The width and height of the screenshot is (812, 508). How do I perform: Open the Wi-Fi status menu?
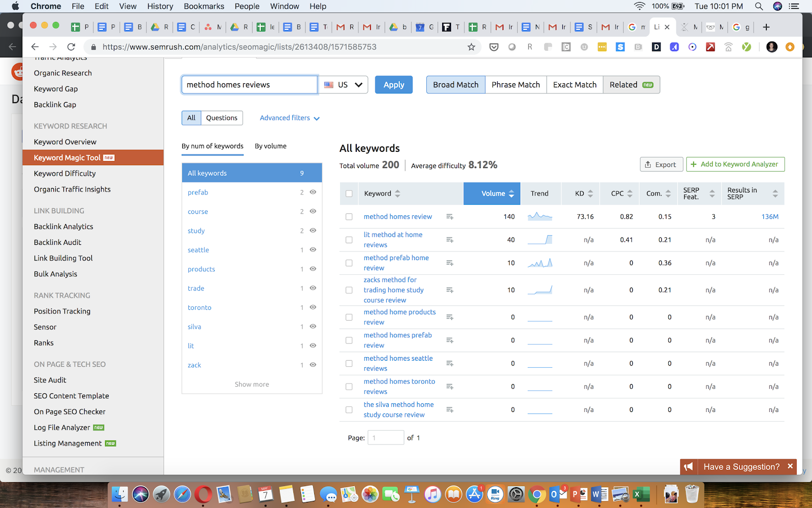pos(639,6)
